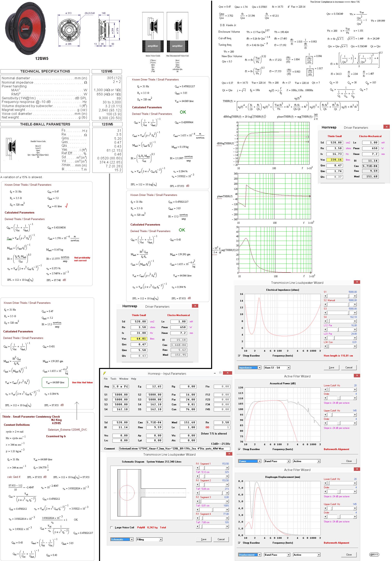Click left arrow of Tal1 5,04 cm slider
The image size is (392, 561).
coord(198,493)
